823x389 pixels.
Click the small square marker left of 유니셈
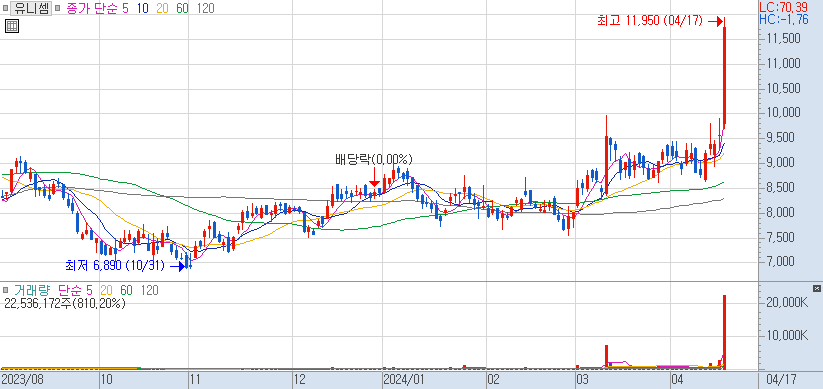point(5,8)
